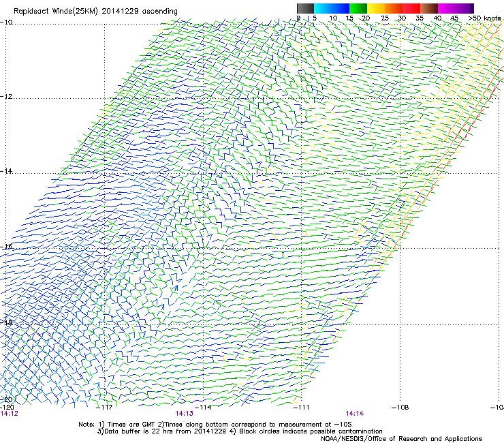Screen dimensions: 504x443
Task: Click the ">50 knots" legend label
Action: pyautogui.click(x=484, y=18)
